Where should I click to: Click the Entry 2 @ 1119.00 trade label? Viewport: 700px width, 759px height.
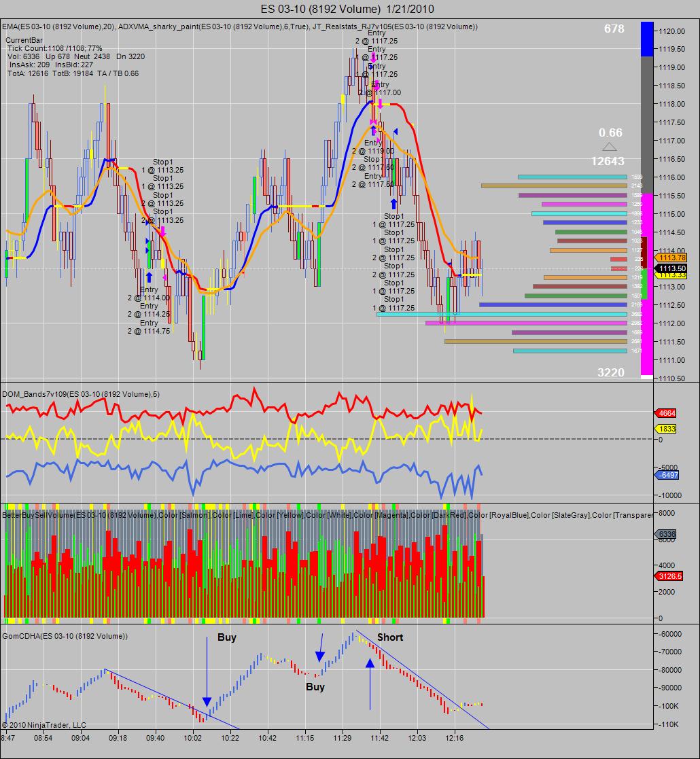click(x=372, y=147)
